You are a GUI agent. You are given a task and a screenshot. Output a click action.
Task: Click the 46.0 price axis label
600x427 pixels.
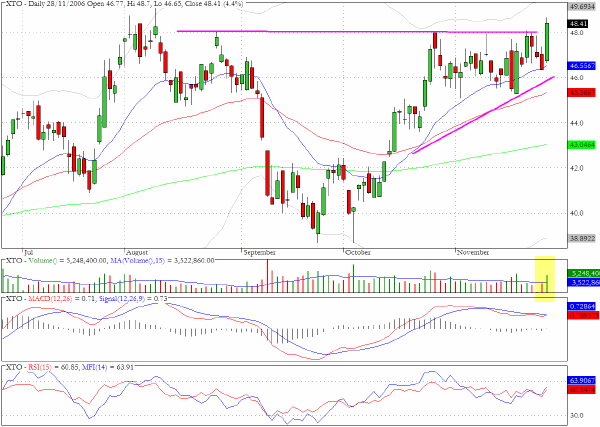pos(576,78)
